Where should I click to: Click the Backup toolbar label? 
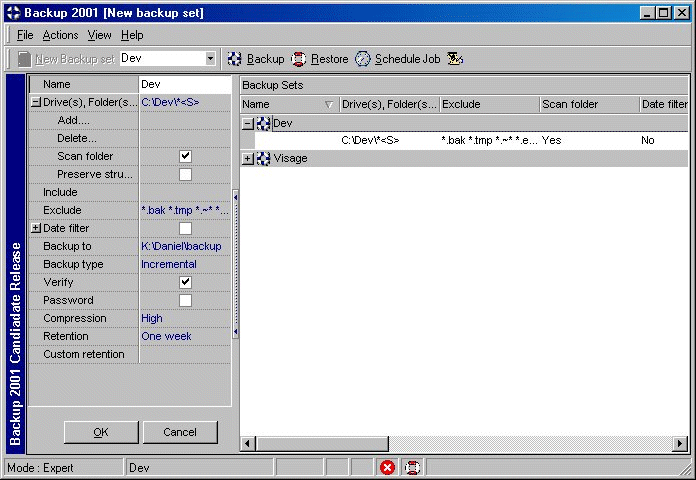tap(265, 59)
